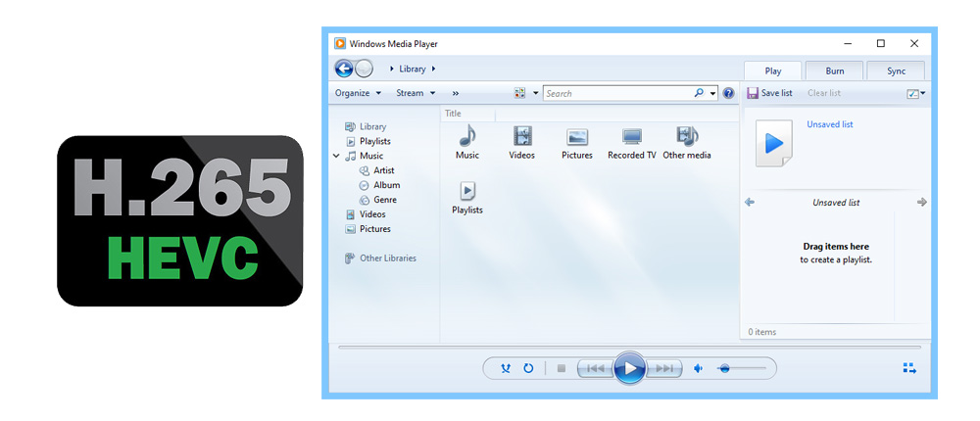
Task: Open the Videos library icon
Action: [522, 135]
